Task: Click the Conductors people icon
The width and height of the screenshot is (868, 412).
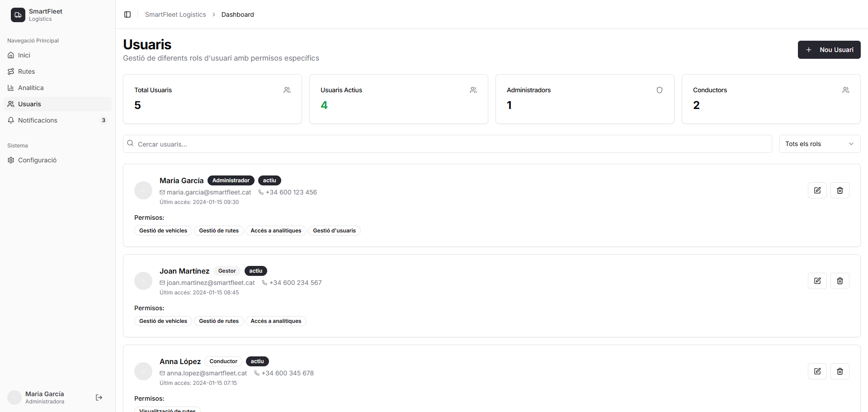Action: [x=846, y=90]
